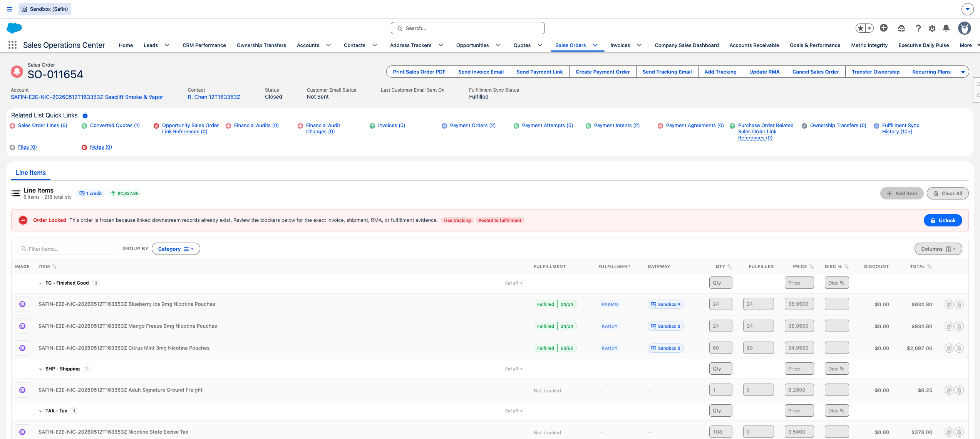The width and height of the screenshot is (980, 439).
Task: Click Set all for SHP - Shipping
Action: click(514, 369)
